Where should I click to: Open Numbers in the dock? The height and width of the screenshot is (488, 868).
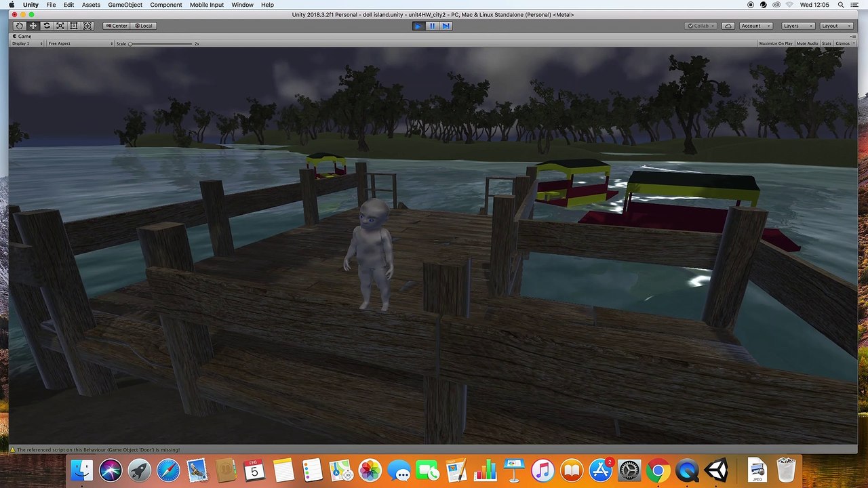tap(486, 470)
